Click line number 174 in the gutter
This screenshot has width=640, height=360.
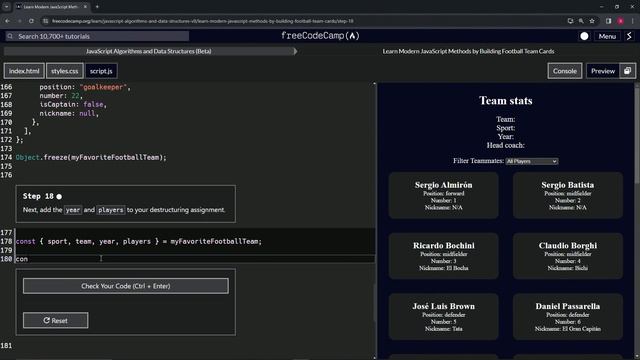pyautogui.click(x=6, y=157)
